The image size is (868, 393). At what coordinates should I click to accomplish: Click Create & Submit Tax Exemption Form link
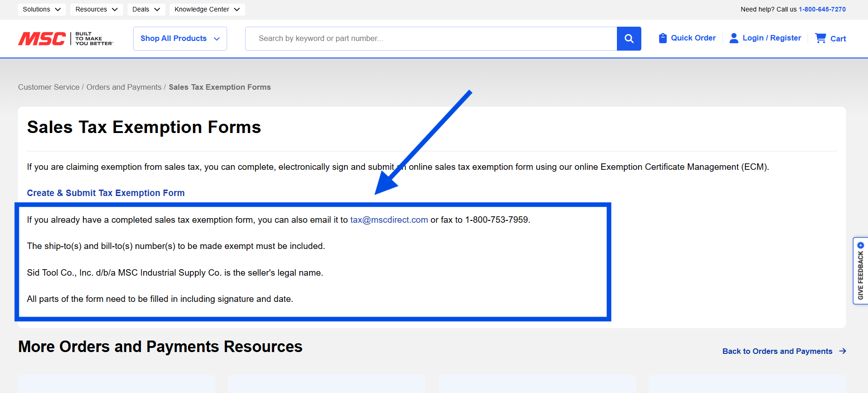click(x=106, y=193)
